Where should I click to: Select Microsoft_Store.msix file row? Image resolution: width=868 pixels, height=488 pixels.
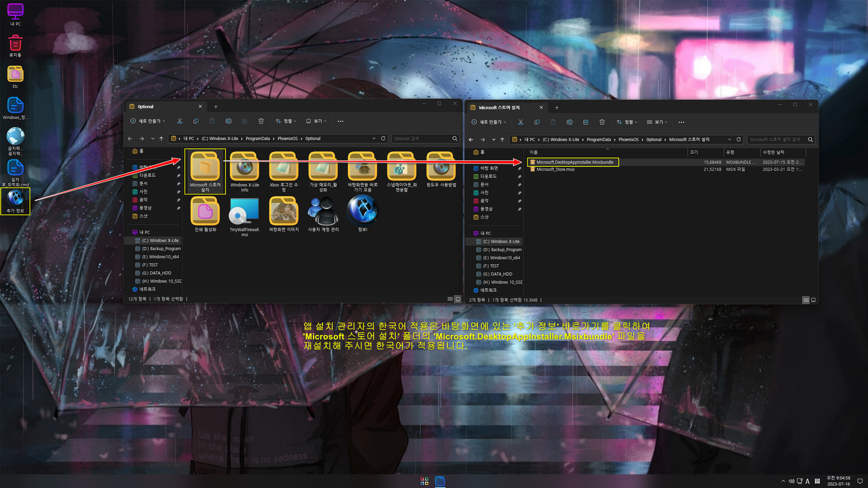click(x=666, y=169)
